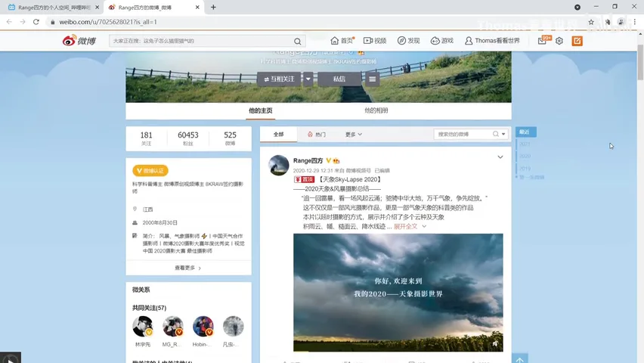Open the Hobin-... mutual follow avatar

203,327
